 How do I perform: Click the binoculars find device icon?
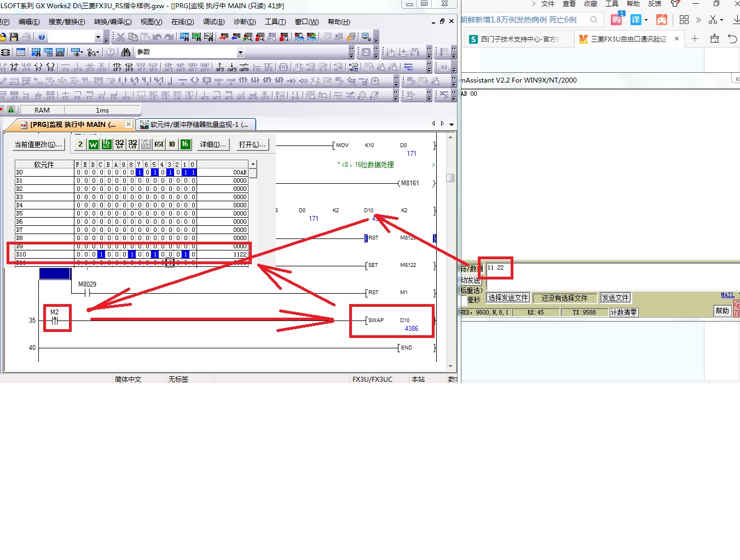pos(126,52)
